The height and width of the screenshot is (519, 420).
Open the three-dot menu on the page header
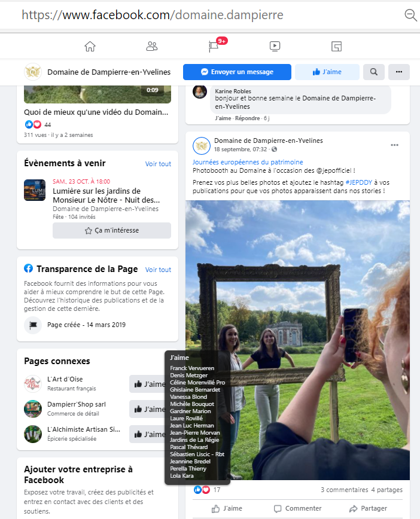[399, 72]
